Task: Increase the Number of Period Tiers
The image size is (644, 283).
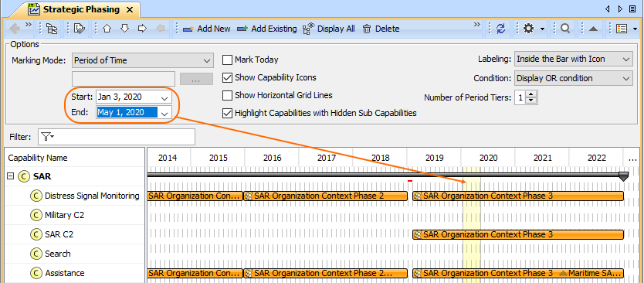Action: pyautogui.click(x=531, y=95)
